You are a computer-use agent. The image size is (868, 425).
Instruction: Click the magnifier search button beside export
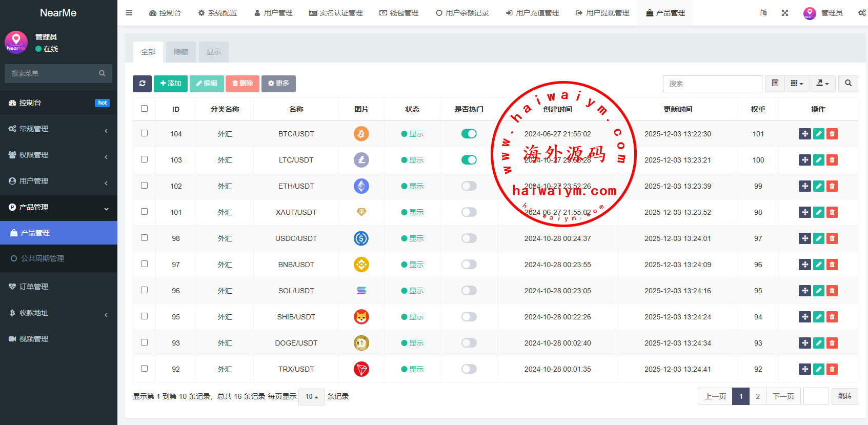[x=848, y=84]
